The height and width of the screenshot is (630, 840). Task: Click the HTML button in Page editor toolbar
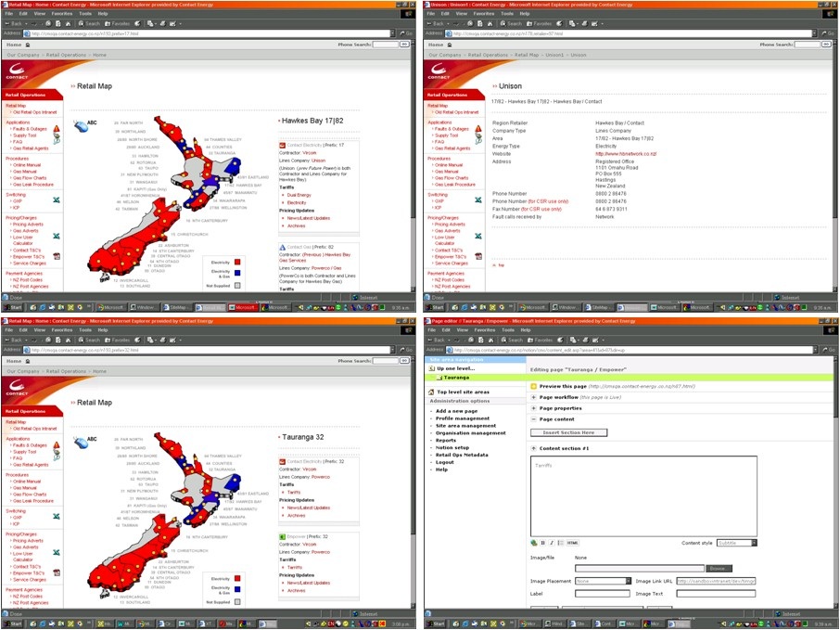(x=572, y=543)
